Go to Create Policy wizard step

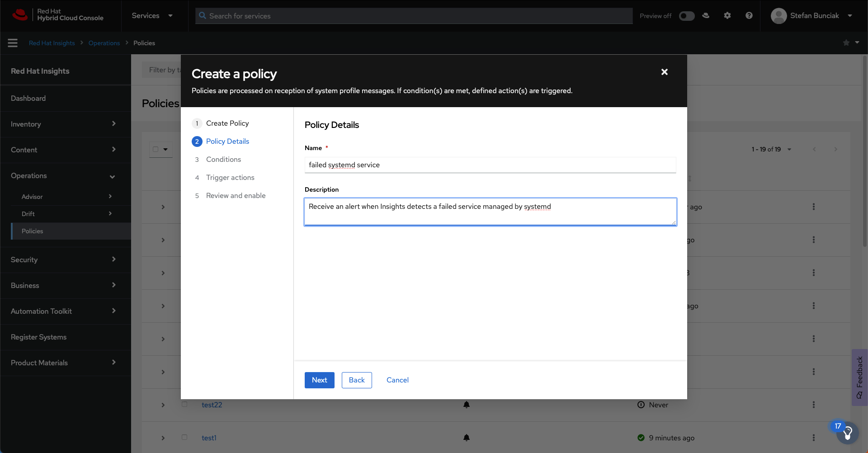point(227,123)
